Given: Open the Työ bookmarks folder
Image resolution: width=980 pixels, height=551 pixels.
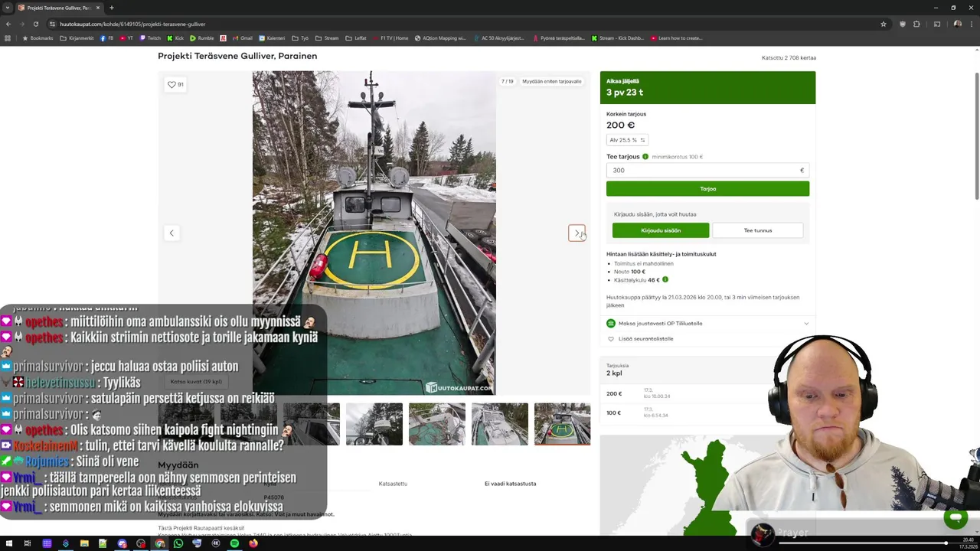Looking at the screenshot, I should click(300, 38).
